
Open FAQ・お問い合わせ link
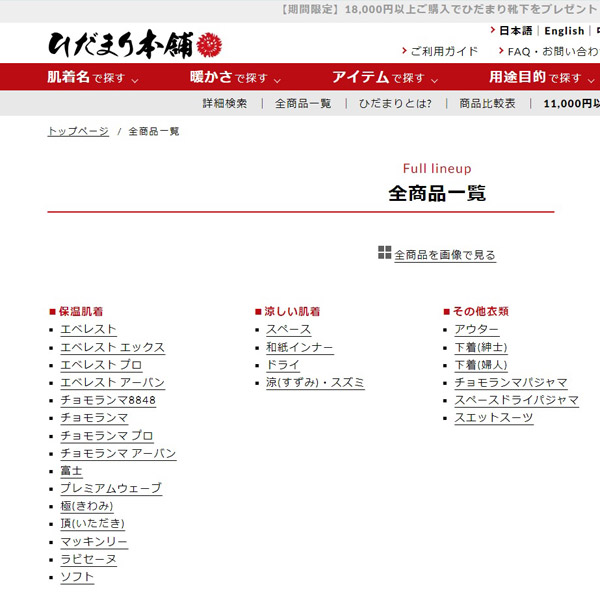(553, 51)
